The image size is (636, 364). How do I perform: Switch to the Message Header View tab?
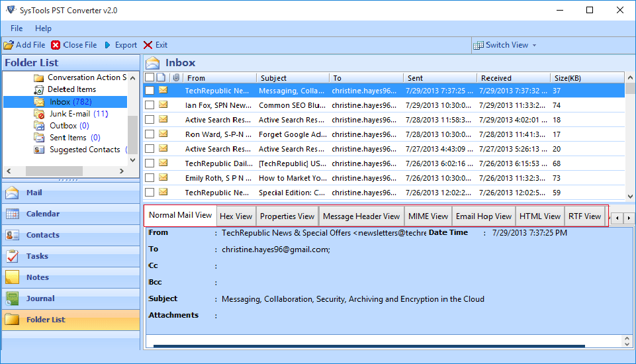point(361,216)
